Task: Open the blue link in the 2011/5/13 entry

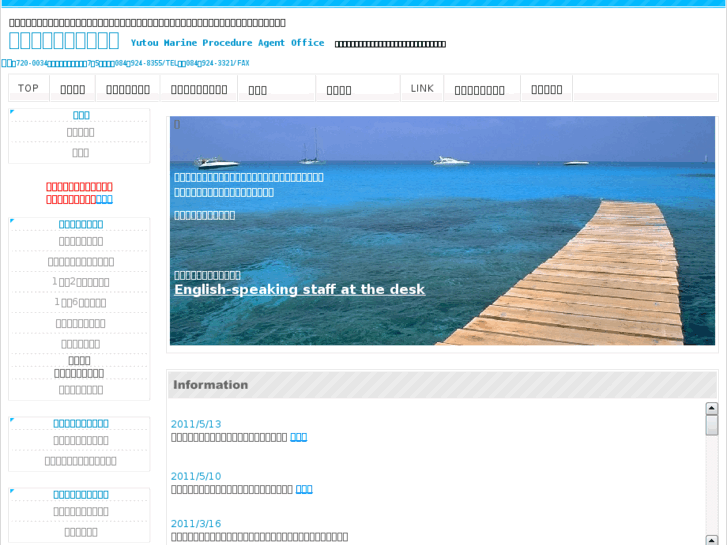Action: 299,437
